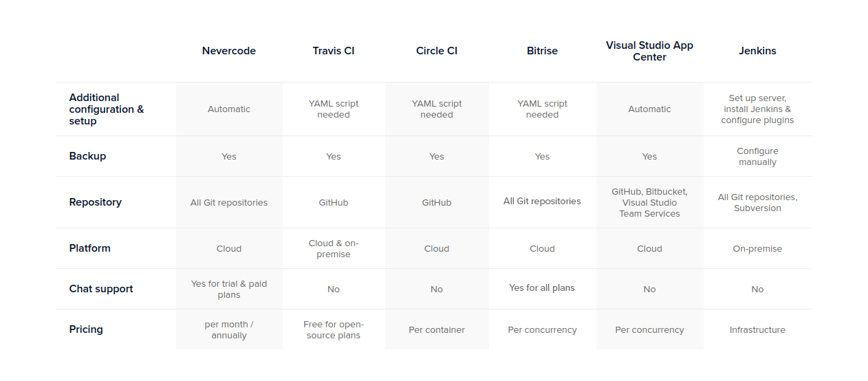Viewport: 868px width, 381px height.
Task: Select the Platform row label
Action: click(x=89, y=248)
